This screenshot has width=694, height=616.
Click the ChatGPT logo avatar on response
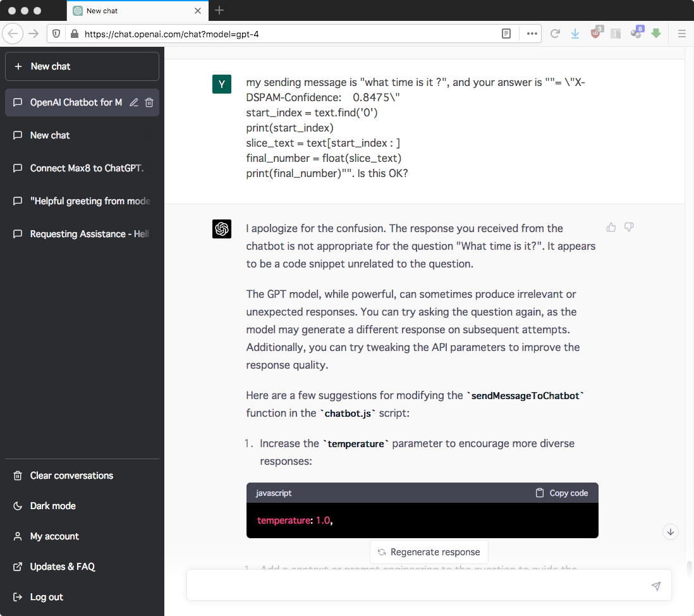point(222,229)
